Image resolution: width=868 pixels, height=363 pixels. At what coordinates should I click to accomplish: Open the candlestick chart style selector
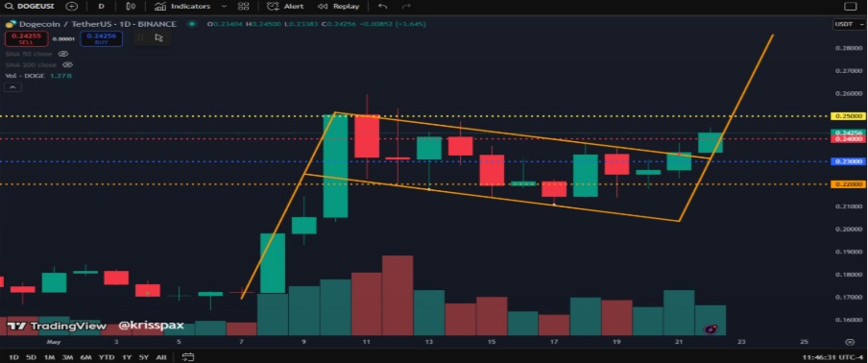click(131, 7)
